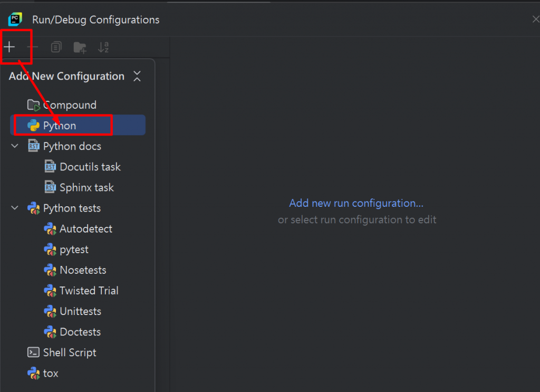Click the Sort Configurations alphabetically icon
The image size is (540, 392).
point(103,47)
